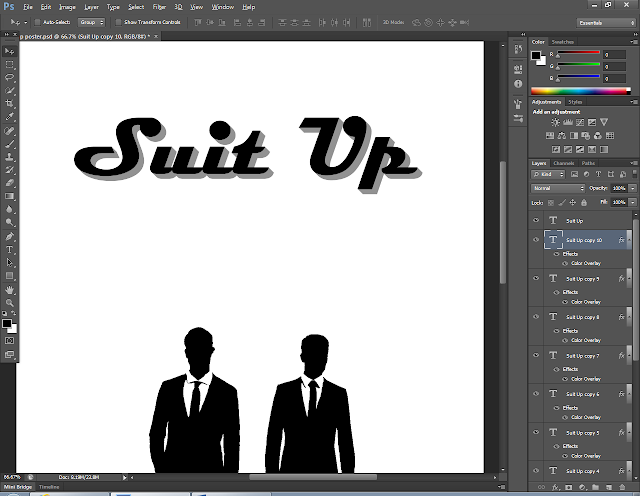Select the Path Selection tool

tap(9, 262)
